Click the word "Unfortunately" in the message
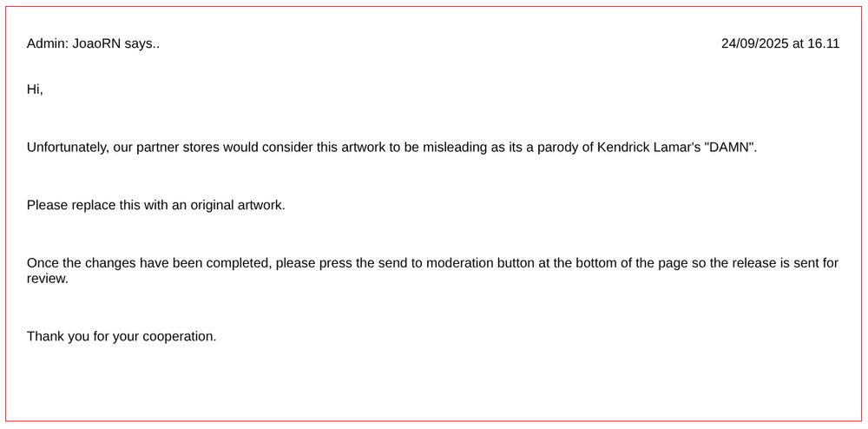 click(x=68, y=148)
